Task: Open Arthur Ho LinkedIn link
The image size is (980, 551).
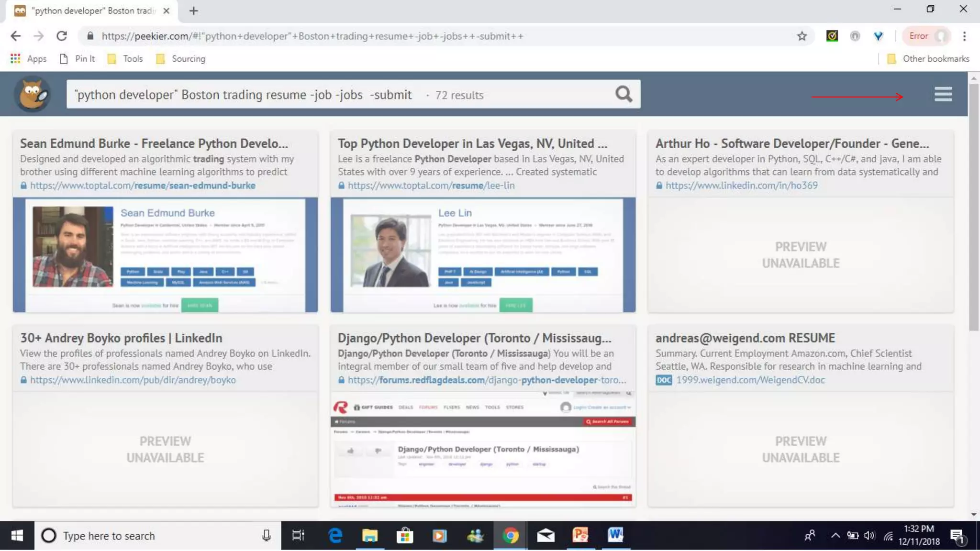Action: click(741, 186)
